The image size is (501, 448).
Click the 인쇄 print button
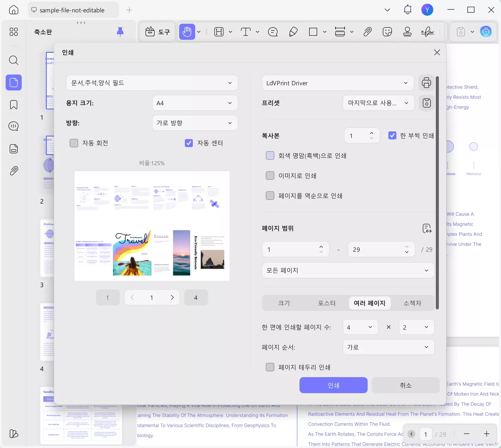333,385
